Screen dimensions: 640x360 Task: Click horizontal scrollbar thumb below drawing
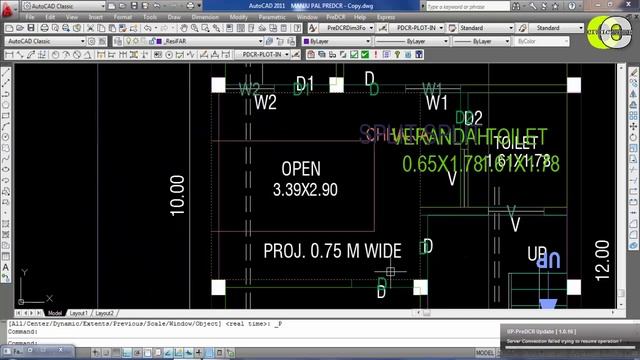(x=427, y=313)
